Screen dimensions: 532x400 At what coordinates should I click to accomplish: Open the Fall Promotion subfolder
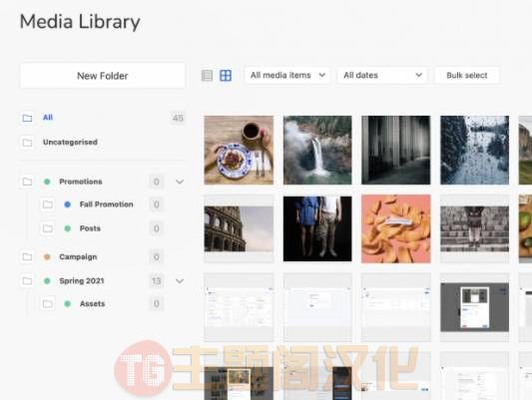tap(106, 204)
